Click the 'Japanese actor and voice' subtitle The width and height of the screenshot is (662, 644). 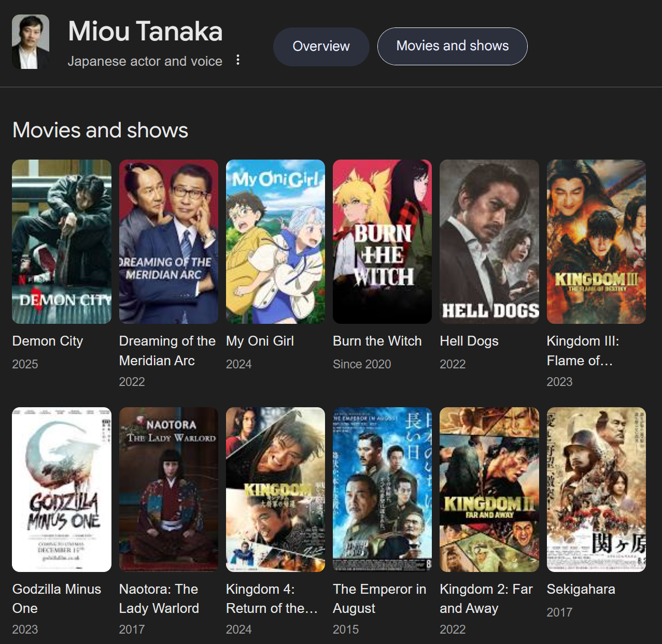pos(145,61)
